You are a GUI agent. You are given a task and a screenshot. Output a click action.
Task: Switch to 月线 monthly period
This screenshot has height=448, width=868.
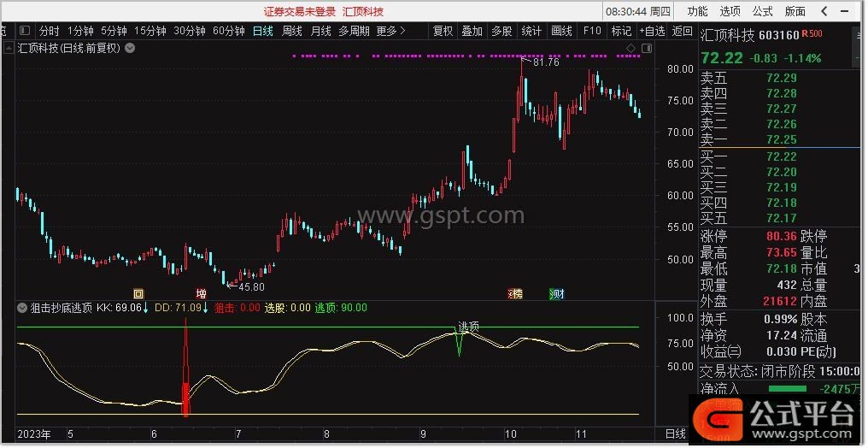[320, 31]
